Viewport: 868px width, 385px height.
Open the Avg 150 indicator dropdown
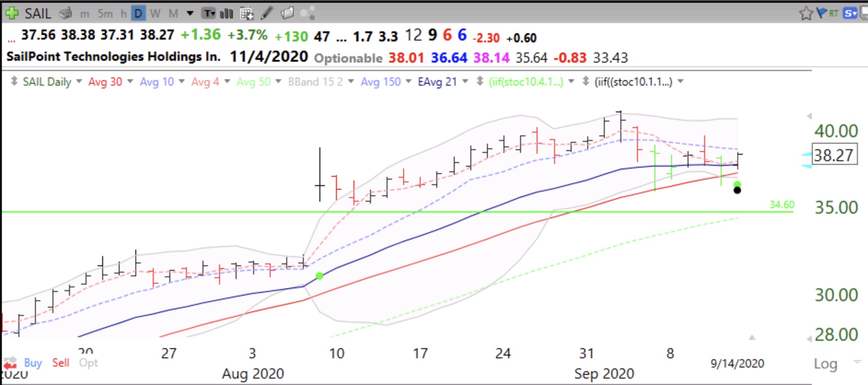pyautogui.click(x=409, y=82)
